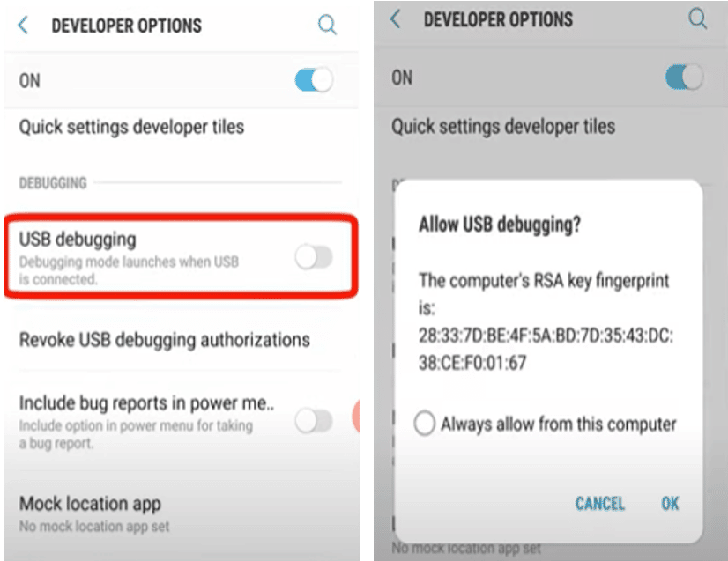Toggle dimmed ON switch in right screen
This screenshot has width=728, height=561.
tap(684, 77)
